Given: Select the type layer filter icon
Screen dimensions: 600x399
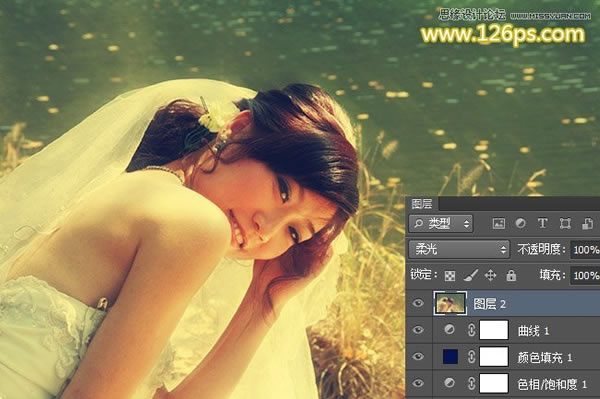Looking at the screenshot, I should click(x=542, y=223).
